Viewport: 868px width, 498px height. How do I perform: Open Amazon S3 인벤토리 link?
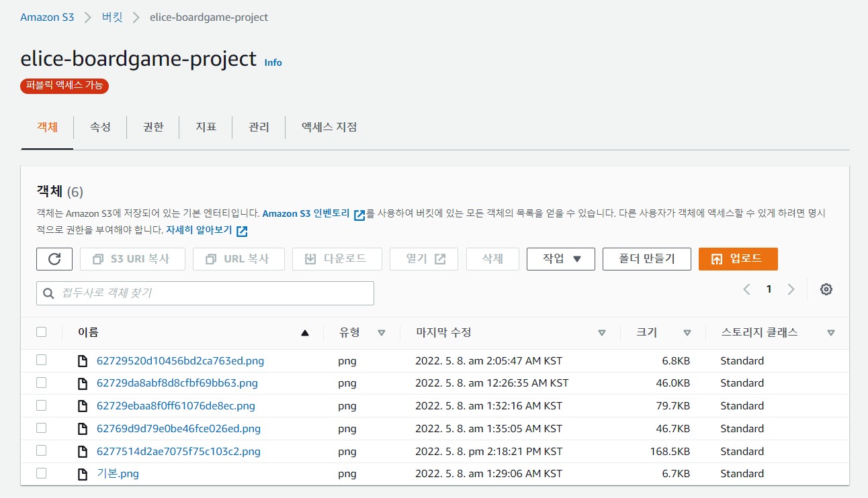(306, 213)
